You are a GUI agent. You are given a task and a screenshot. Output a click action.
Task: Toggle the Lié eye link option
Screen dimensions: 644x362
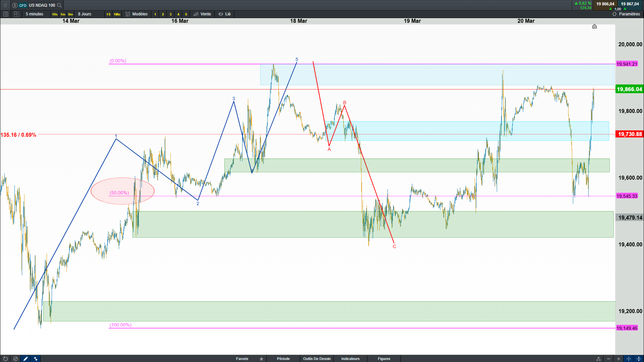224,14
